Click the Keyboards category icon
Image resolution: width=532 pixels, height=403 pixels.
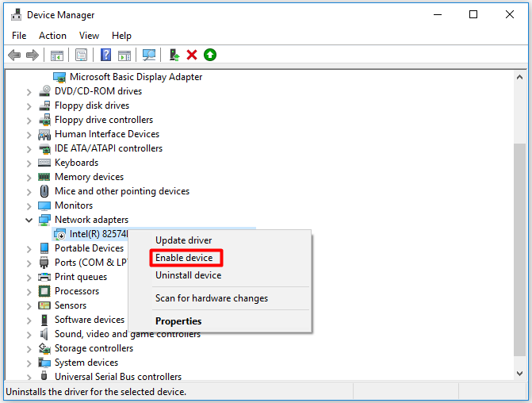click(44, 163)
